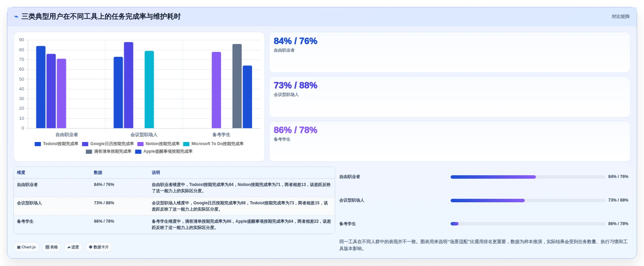Image resolution: width=644 pixels, height=266 pixels.
Task: Click the teal Microsoft To Do bar
Action: [x=149, y=90]
